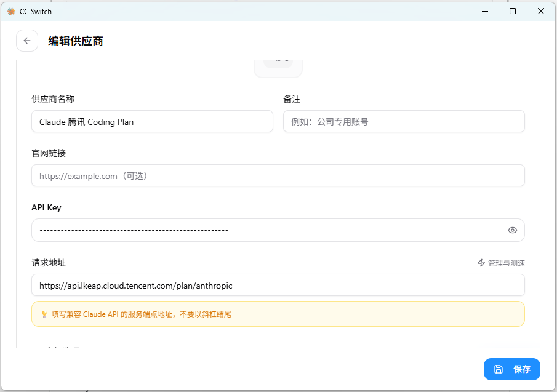Click the 官网链接 URL input field
Image resolution: width=557 pixels, height=392 pixels.
click(x=278, y=176)
